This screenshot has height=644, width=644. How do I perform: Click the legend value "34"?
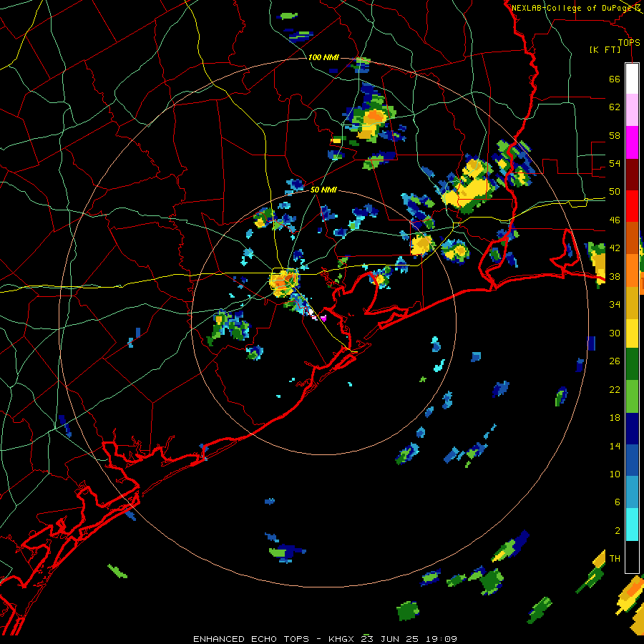615,305
